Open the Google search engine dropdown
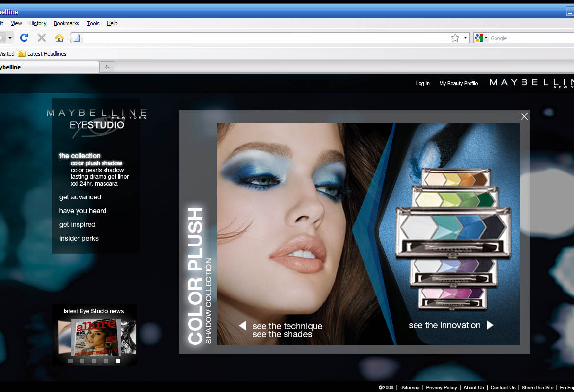The image size is (574, 392). click(x=481, y=38)
